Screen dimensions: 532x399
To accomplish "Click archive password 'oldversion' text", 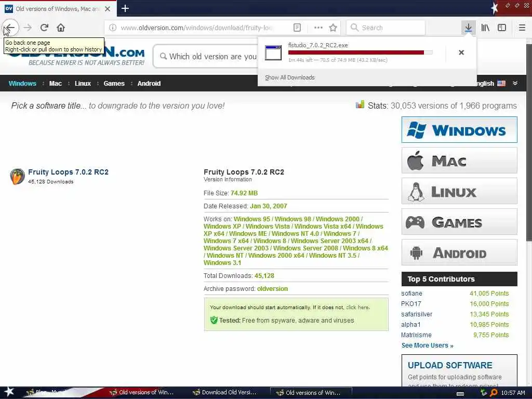I will click(x=272, y=289).
